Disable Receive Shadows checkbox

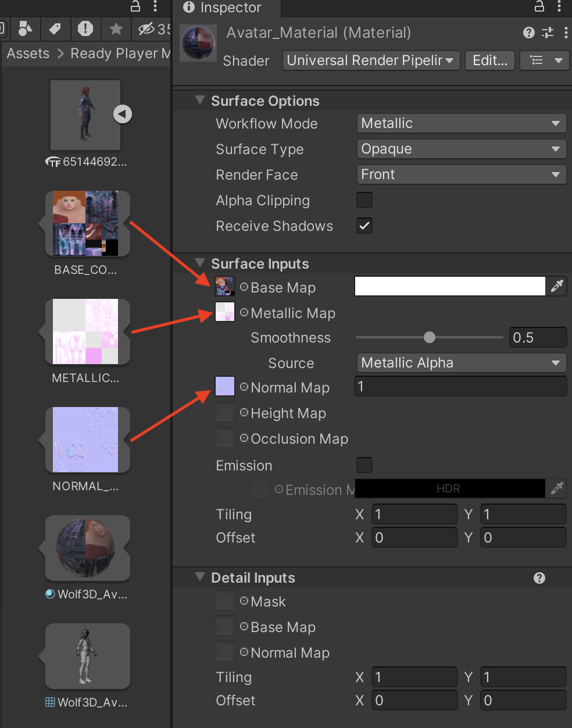point(364,226)
